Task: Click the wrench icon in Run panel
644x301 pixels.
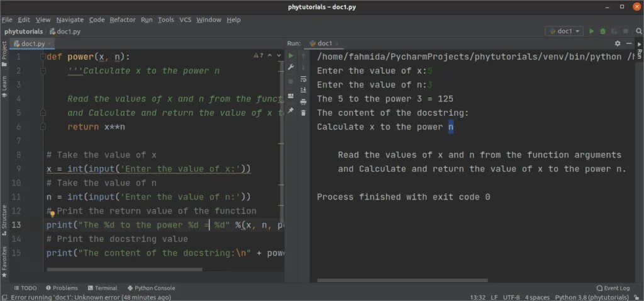Action: coord(291,67)
